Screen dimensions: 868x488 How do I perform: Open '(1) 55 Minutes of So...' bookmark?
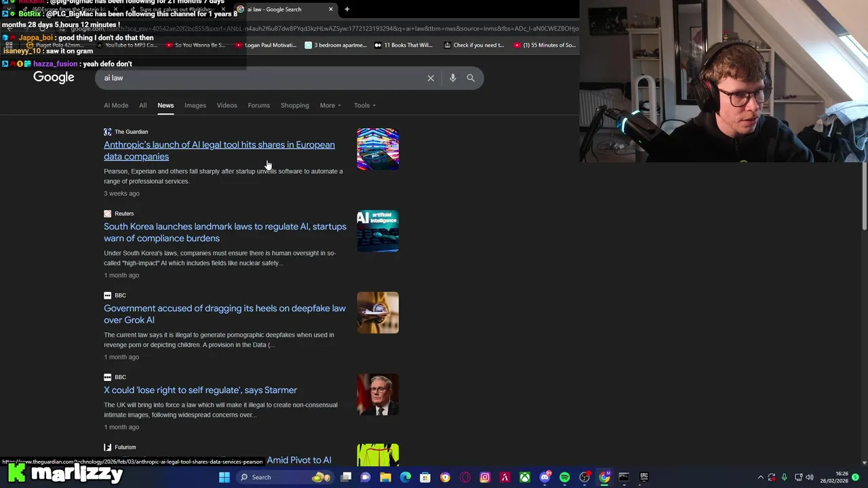pyautogui.click(x=545, y=45)
